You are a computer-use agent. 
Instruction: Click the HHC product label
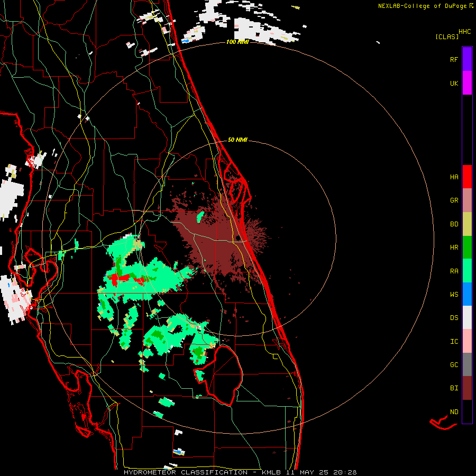click(465, 32)
